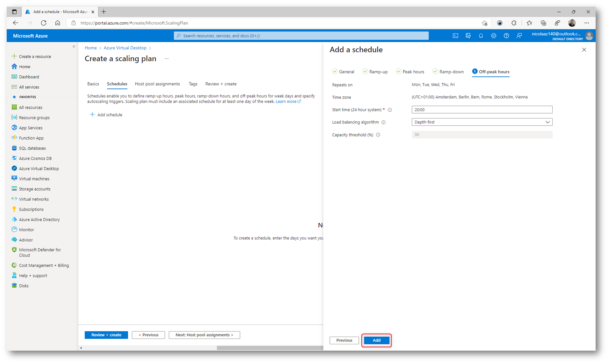Open Disks in sidebar

[x=24, y=286]
